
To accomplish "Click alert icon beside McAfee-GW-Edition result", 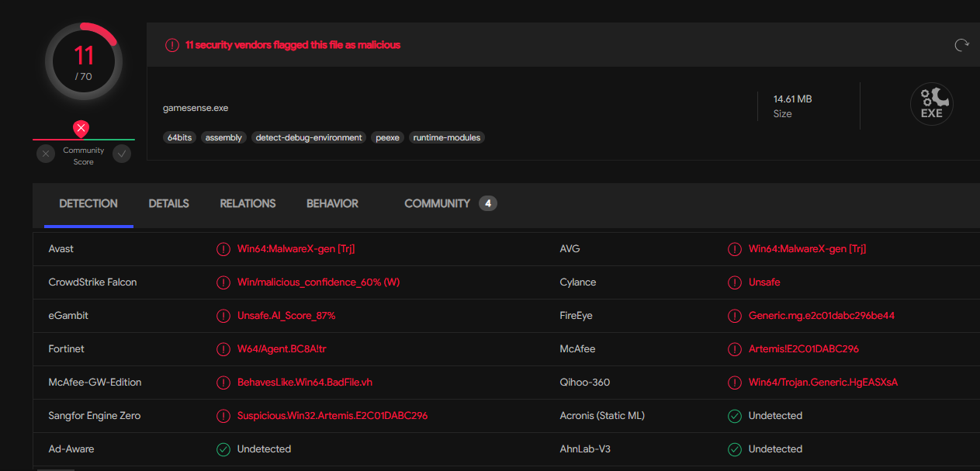I will point(223,383).
